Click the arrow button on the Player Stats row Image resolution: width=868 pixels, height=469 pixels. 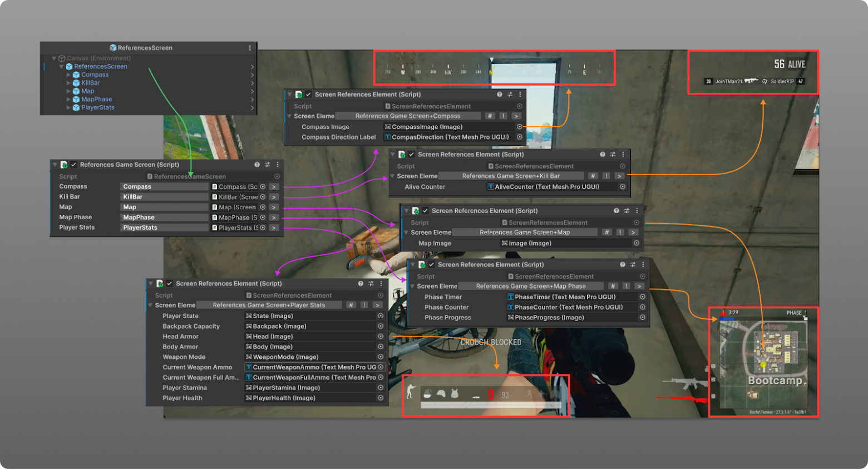pos(274,228)
